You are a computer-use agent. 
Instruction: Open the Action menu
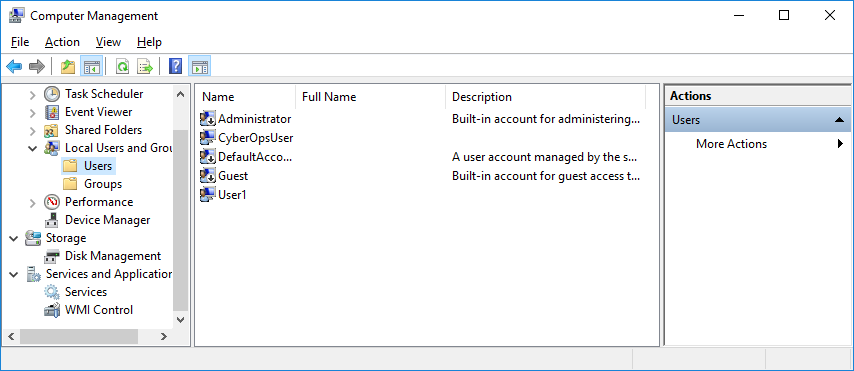[62, 42]
